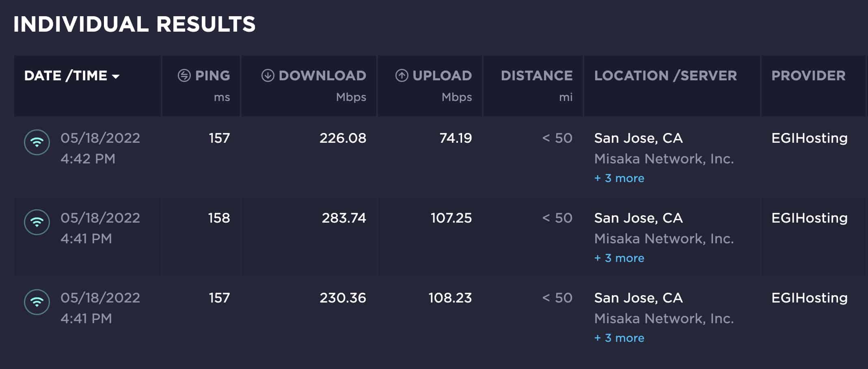
Task: Select the 108.23 Mbps upload value
Action: (x=450, y=298)
